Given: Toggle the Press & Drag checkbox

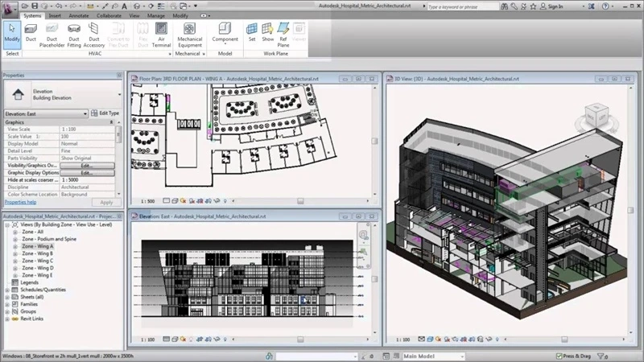Looking at the screenshot, I should coord(559,356).
